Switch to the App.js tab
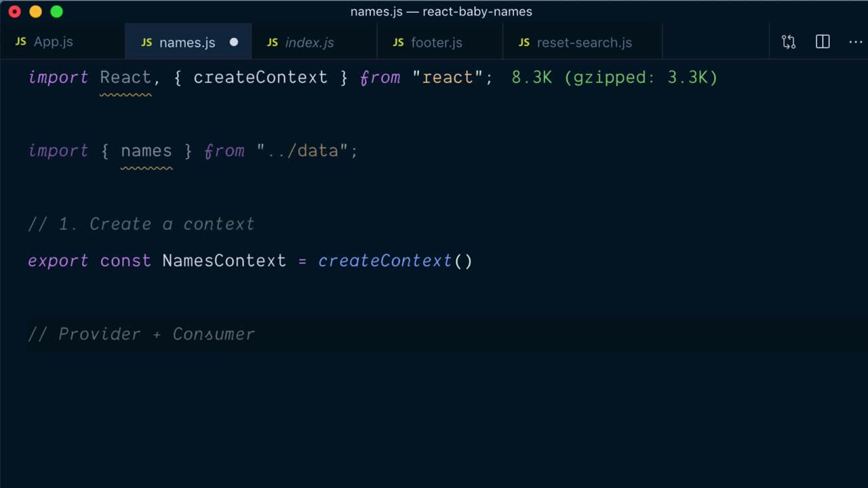Viewport: 868px width, 488px height. pos(62,42)
